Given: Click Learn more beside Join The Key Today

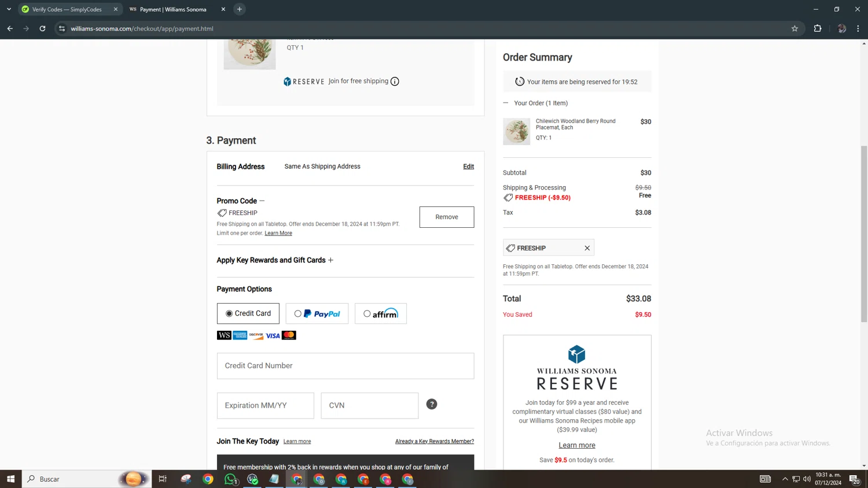Looking at the screenshot, I should click(x=297, y=441).
